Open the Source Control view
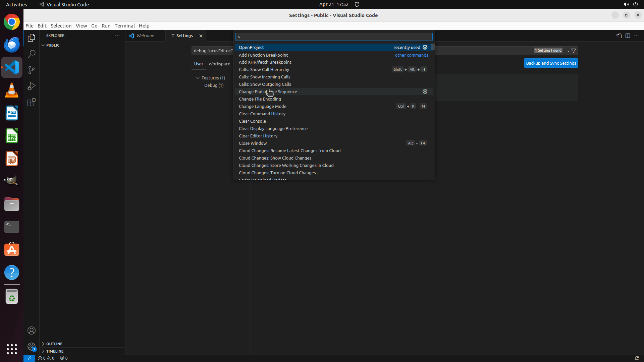 point(32,70)
